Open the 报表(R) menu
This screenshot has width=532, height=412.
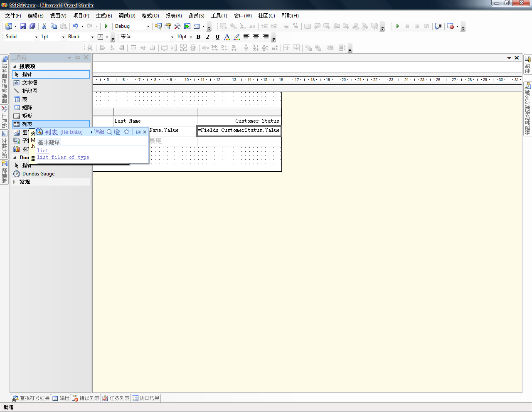point(174,16)
